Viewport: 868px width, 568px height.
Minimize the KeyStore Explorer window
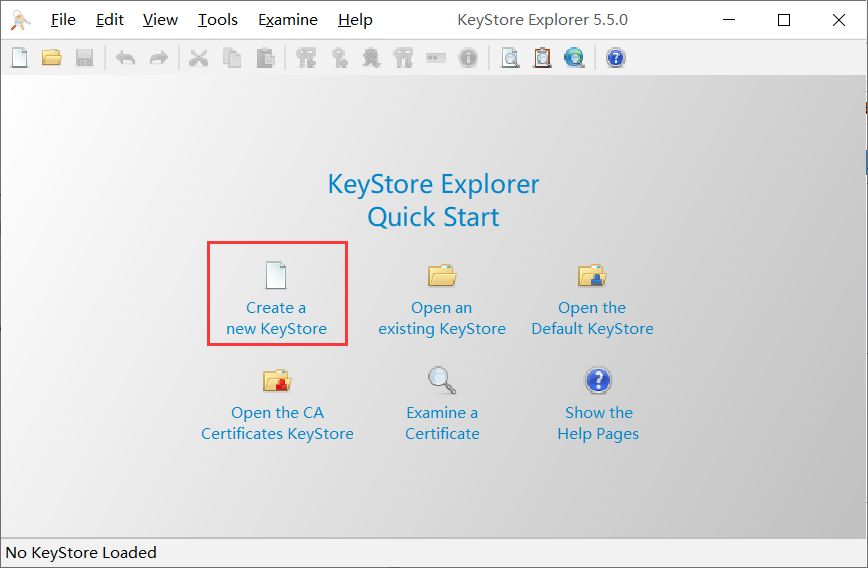[729, 20]
